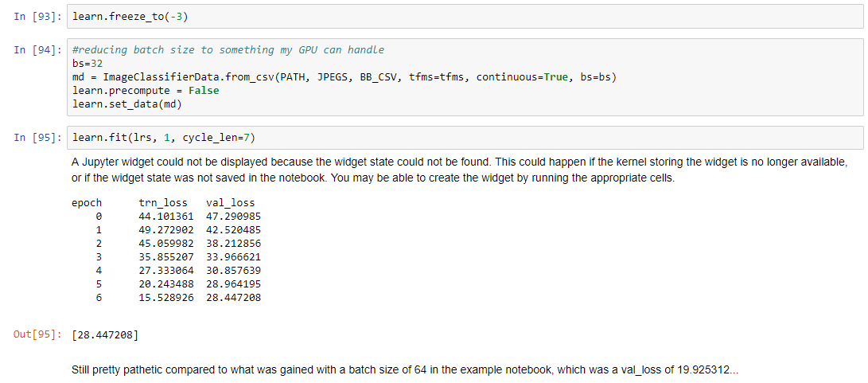Click the trn_loss column header
868x383 pixels.
point(162,203)
